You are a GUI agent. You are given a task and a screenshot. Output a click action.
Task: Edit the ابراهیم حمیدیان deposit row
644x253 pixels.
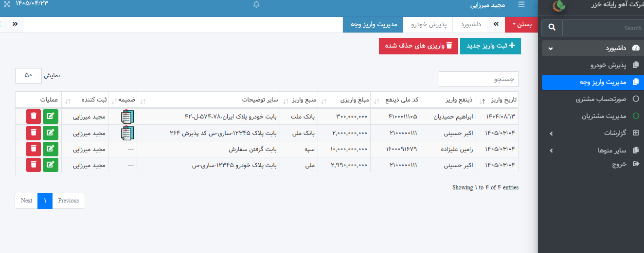point(51,116)
